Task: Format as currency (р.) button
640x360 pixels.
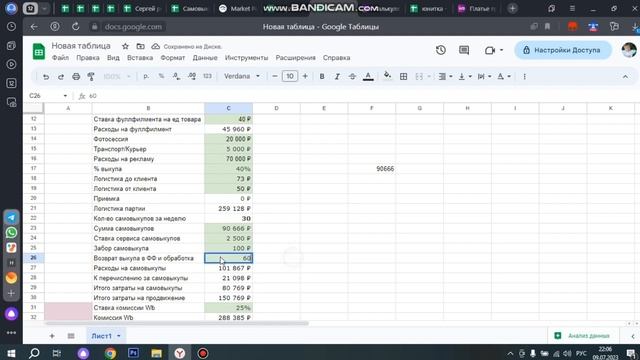Action: (x=146, y=76)
